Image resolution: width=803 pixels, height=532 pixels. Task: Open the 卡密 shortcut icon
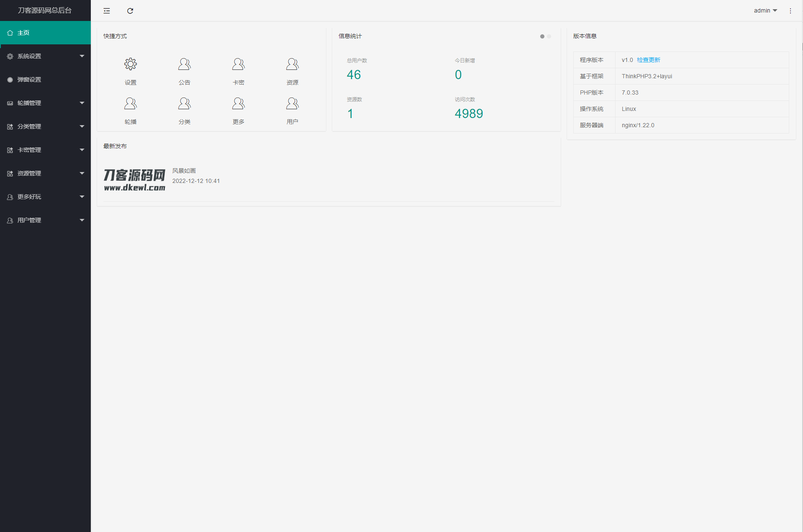pyautogui.click(x=238, y=64)
